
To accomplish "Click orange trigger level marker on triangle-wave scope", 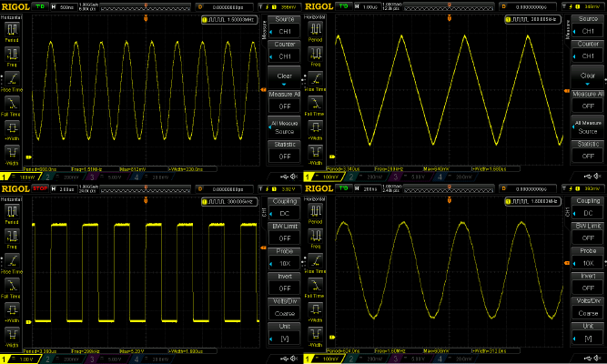I will (567, 89).
